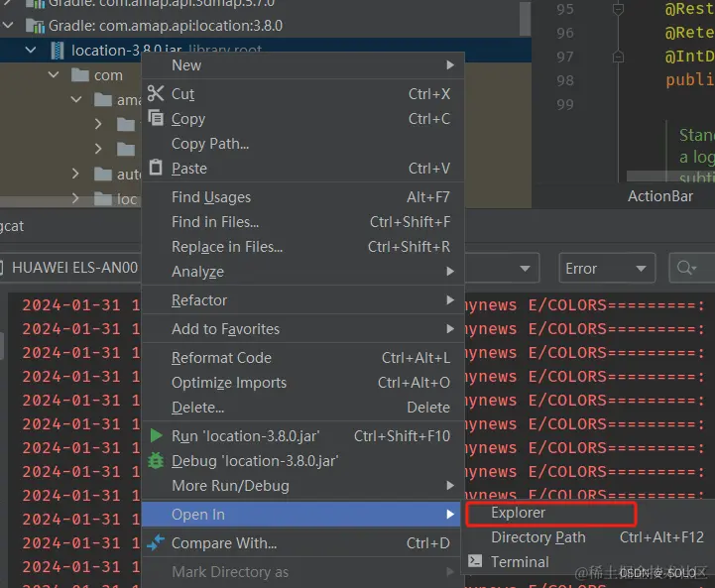Click the project tree vertical scrollbar
This screenshot has width=715, height=588.
[525, 18]
